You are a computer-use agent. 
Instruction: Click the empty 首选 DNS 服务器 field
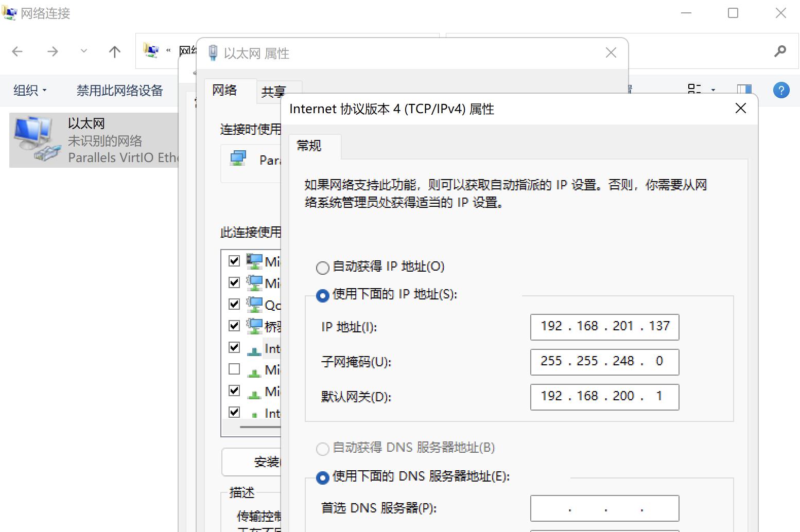point(604,508)
